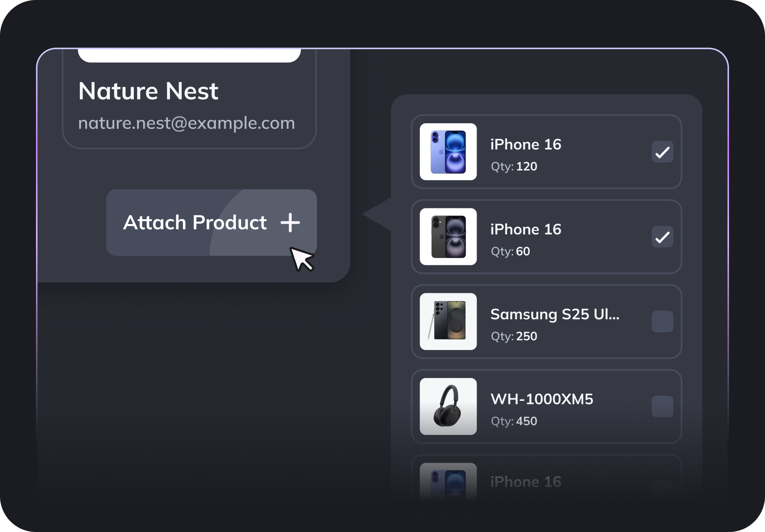Screen dimensions: 765x532
Task: Click the white bar above Nature Nest
Action: [x=189, y=55]
